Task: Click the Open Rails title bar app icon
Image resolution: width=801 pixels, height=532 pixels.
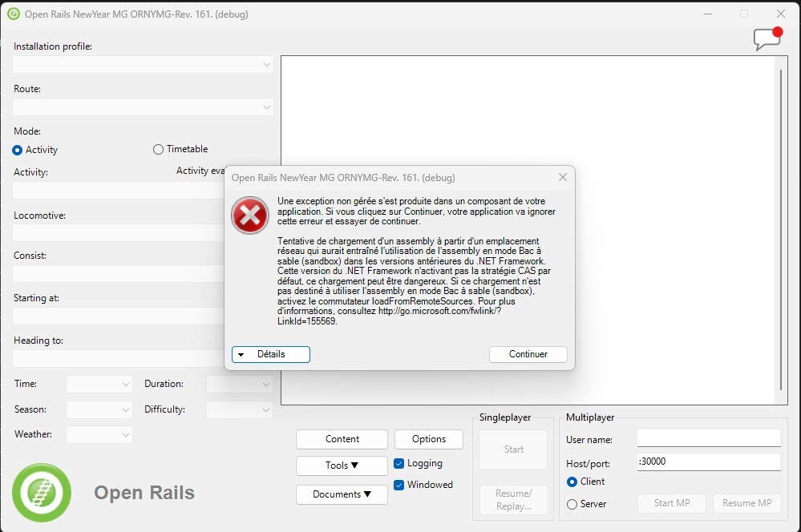Action: click(x=14, y=14)
